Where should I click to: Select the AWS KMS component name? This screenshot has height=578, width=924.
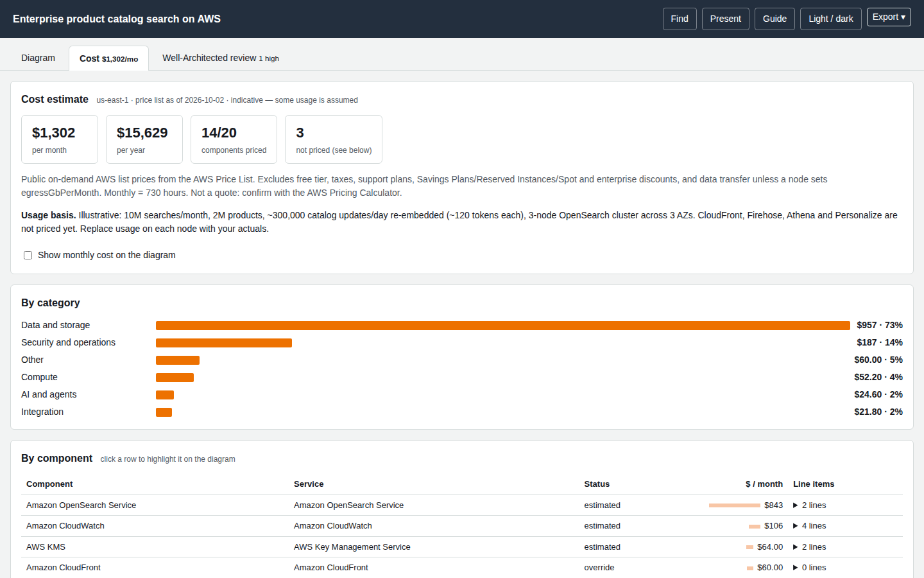46,547
